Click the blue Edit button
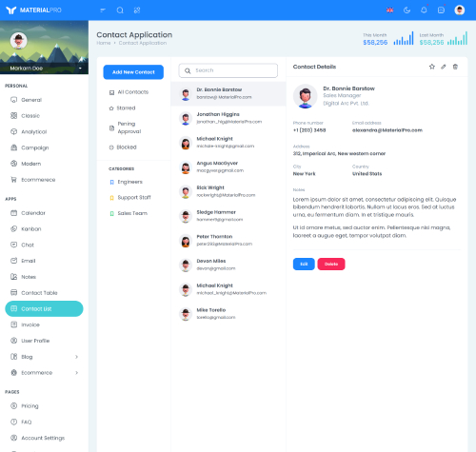The image size is (476, 452). [x=304, y=264]
